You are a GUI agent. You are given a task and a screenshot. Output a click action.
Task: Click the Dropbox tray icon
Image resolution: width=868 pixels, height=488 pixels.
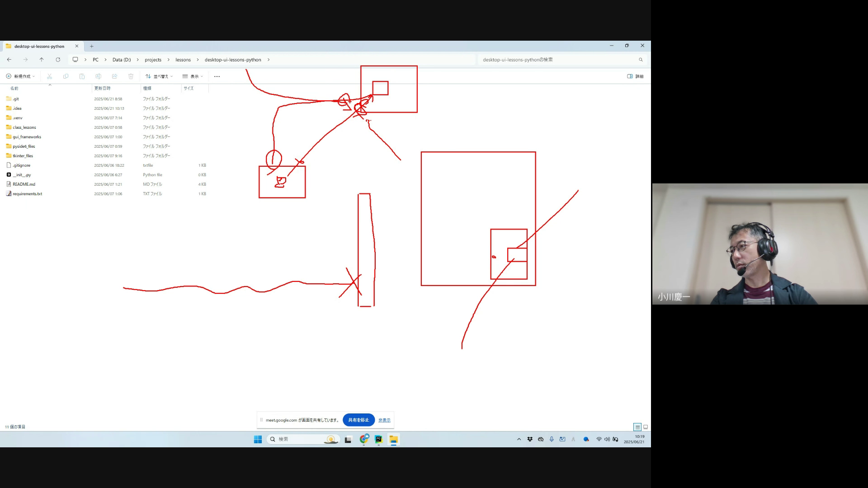click(530, 439)
